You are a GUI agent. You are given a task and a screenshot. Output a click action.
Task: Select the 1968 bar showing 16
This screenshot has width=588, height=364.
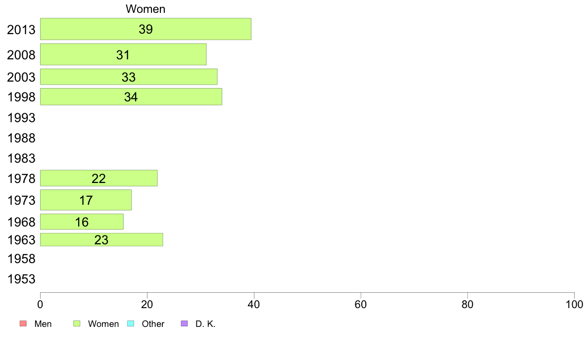pyautogui.click(x=82, y=222)
